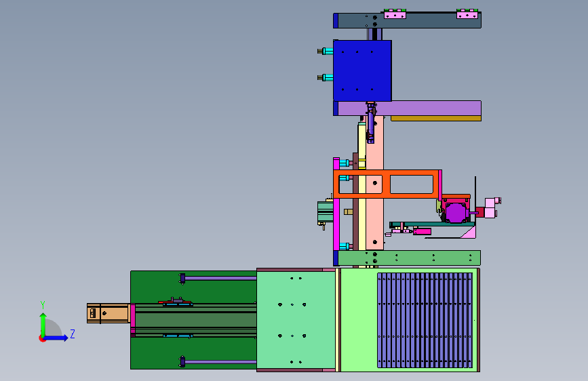Pick the gold strip under the purple plate
The image size is (588, 381).
tap(436, 119)
